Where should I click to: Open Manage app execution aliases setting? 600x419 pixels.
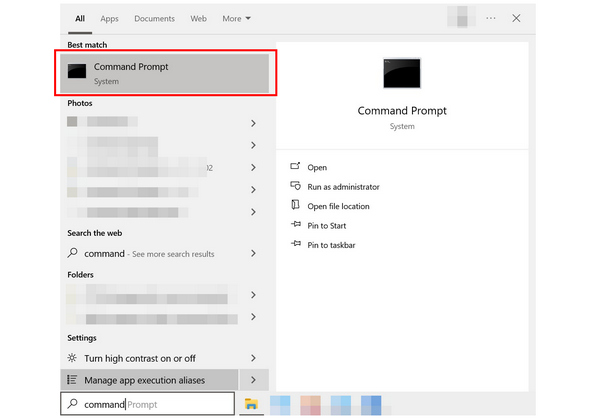(147, 380)
